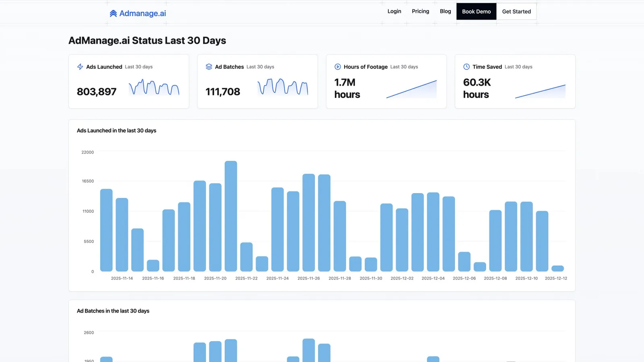
Task: Click the Ads Launched sparkline chart
Action: (154, 87)
